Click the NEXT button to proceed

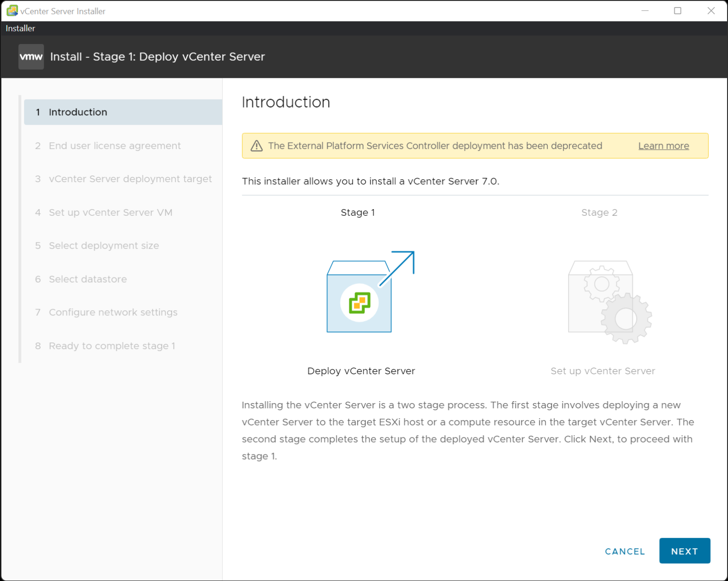(684, 551)
